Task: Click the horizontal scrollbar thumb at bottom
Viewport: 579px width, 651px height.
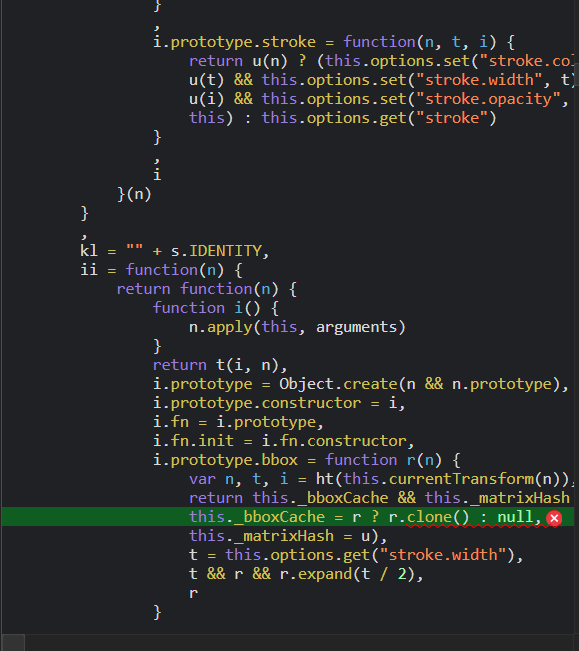Action: [x=13, y=642]
